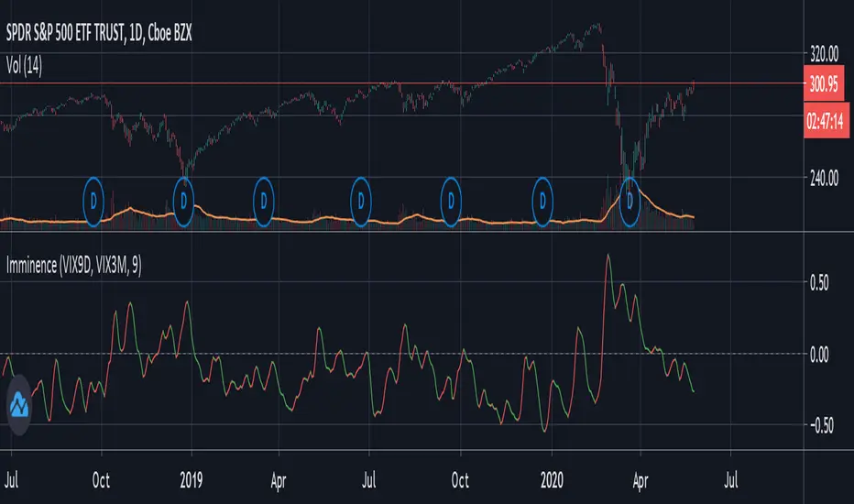Click the SPDR S&P 500 ETF TRUST title
The image size is (854, 504).
99,33
